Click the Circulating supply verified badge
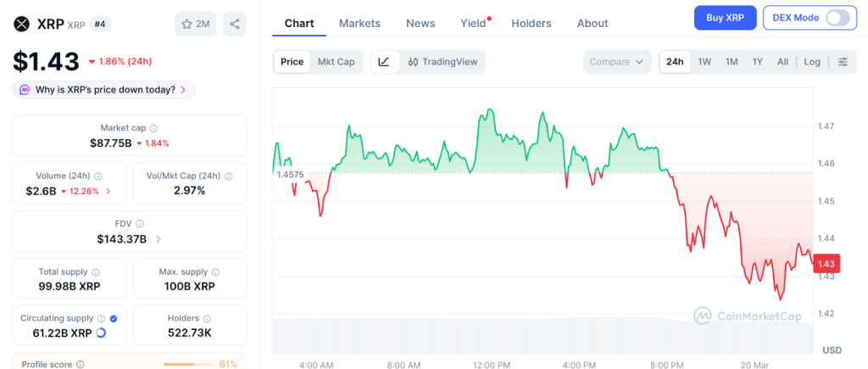The image size is (868, 369). coord(114,318)
